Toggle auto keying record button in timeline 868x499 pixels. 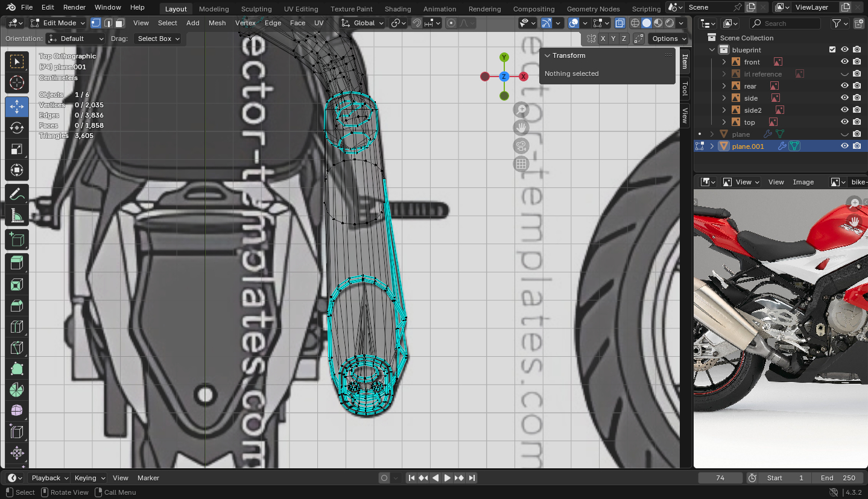click(x=384, y=478)
